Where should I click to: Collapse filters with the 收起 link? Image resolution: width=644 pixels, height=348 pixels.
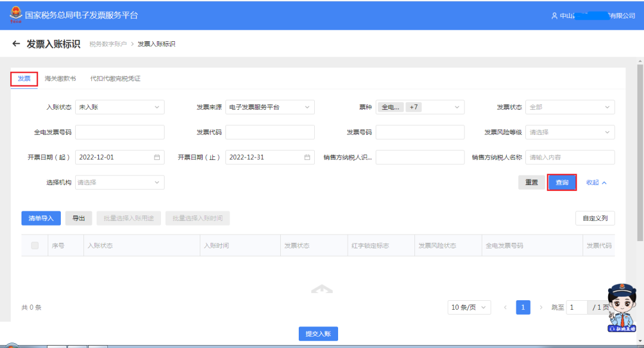tap(596, 183)
